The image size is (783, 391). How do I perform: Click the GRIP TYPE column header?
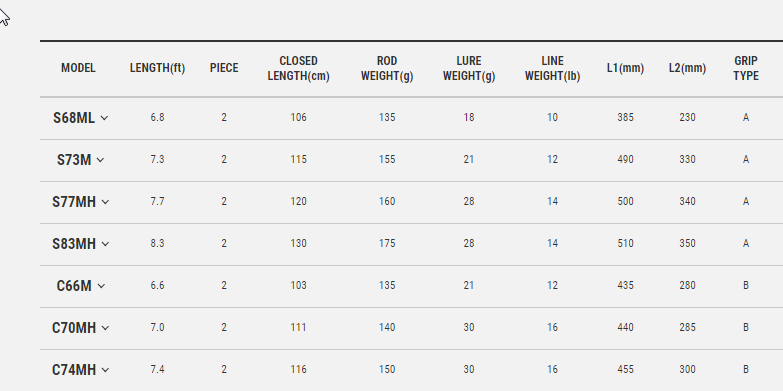[746, 68]
